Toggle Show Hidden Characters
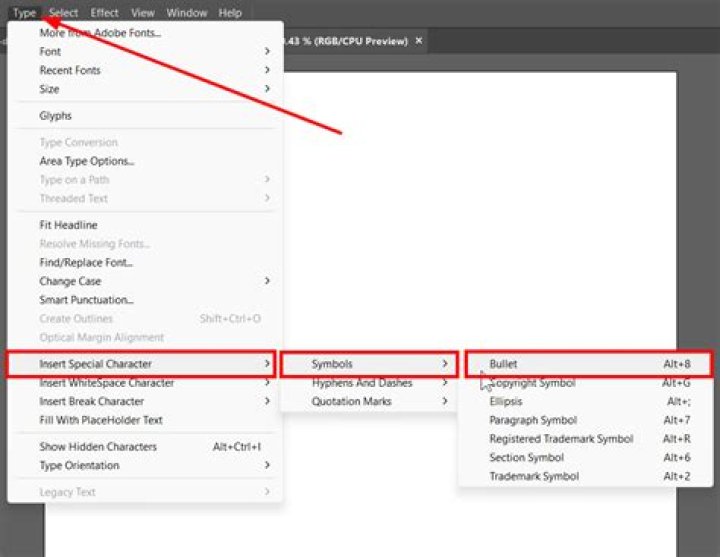Image resolution: width=720 pixels, height=557 pixels. 145,447
